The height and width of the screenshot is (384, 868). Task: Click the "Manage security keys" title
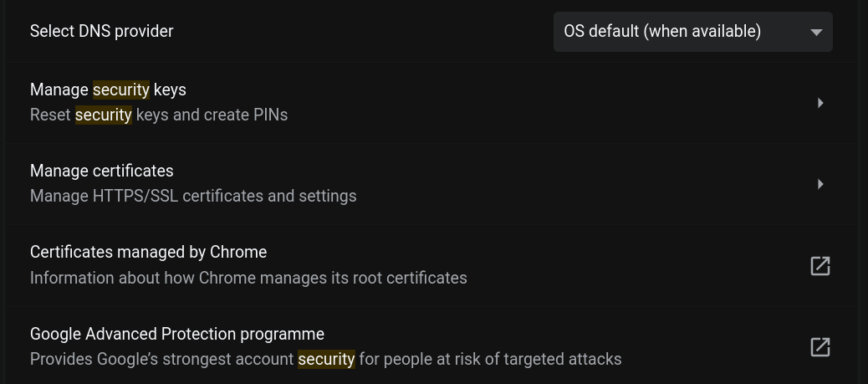pyautogui.click(x=108, y=90)
